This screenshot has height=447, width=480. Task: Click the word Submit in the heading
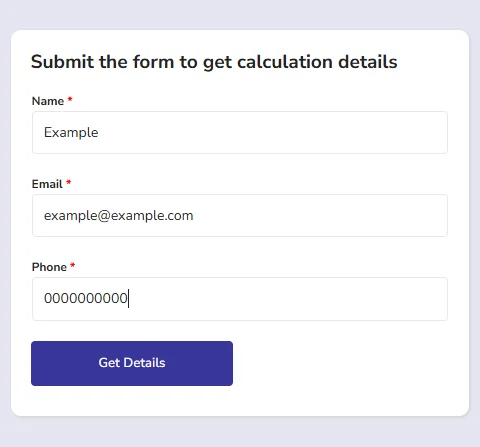pyautogui.click(x=62, y=62)
